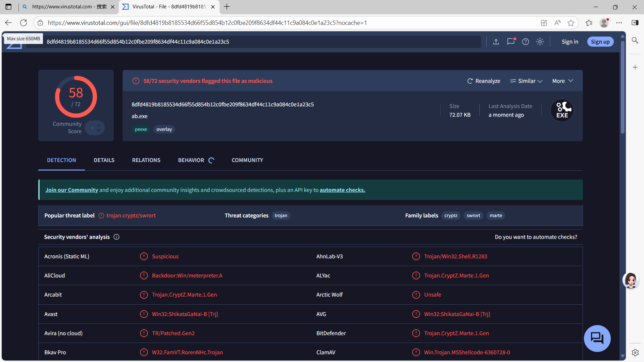Toggle the light theme sun icon
The height and width of the screenshot is (362, 644).
click(x=540, y=42)
